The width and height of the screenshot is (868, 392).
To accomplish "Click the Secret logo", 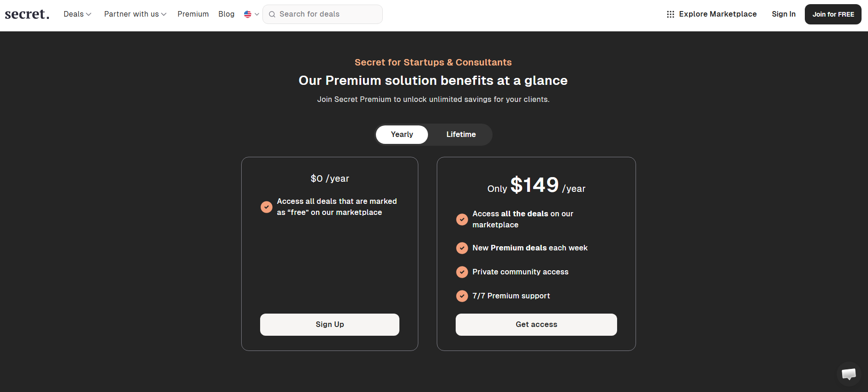I will pos(27,14).
